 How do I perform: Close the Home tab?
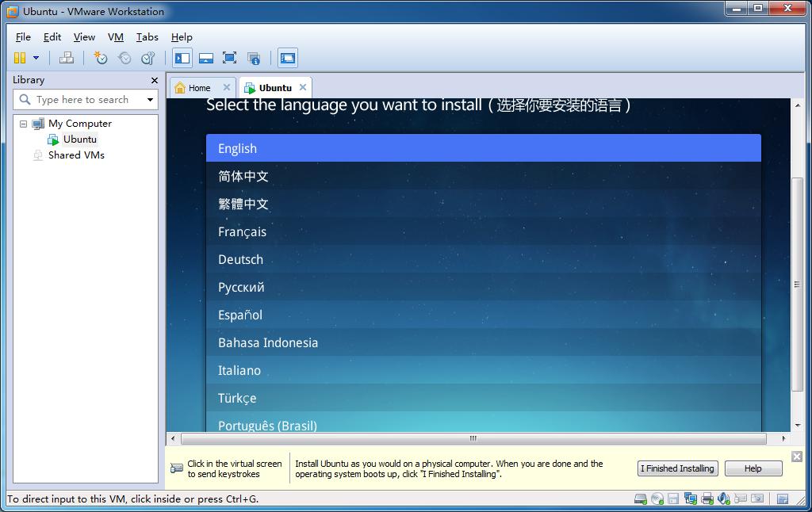pyautogui.click(x=226, y=87)
